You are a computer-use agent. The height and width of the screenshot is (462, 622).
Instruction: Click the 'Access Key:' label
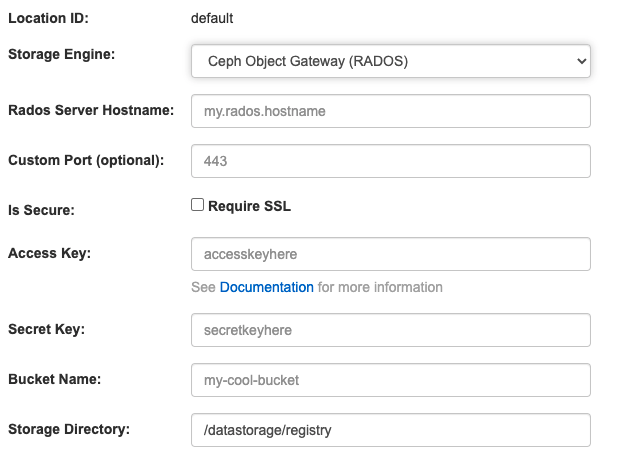[x=49, y=253]
